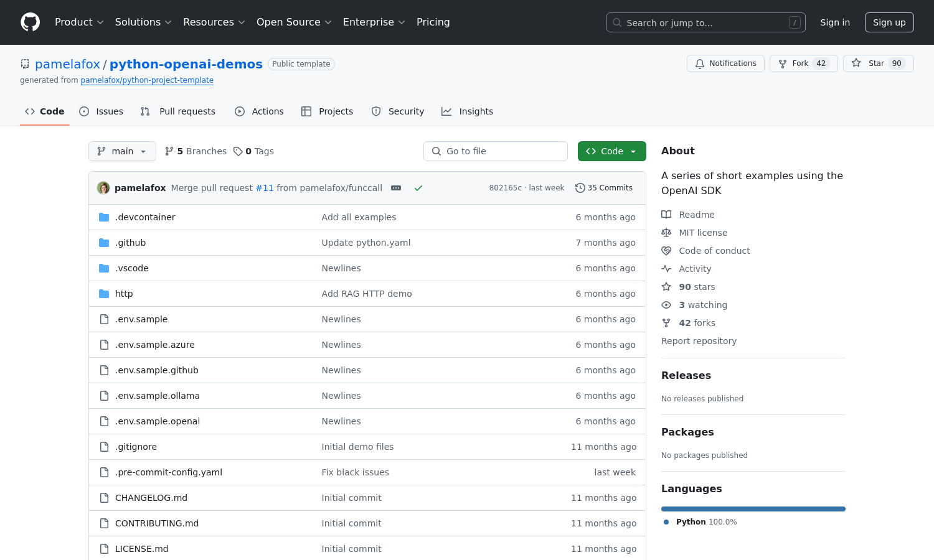Open the .devcontainer folder
The width and height of the screenshot is (934, 560).
pyautogui.click(x=145, y=217)
